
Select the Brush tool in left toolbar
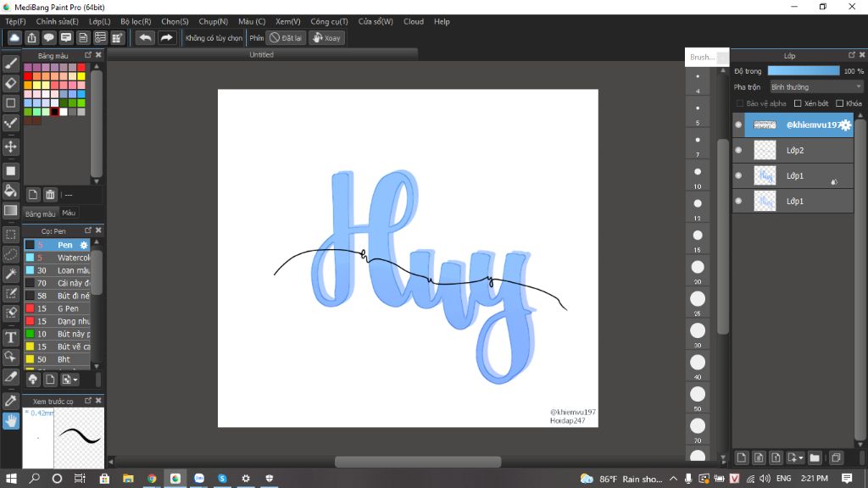(x=10, y=63)
